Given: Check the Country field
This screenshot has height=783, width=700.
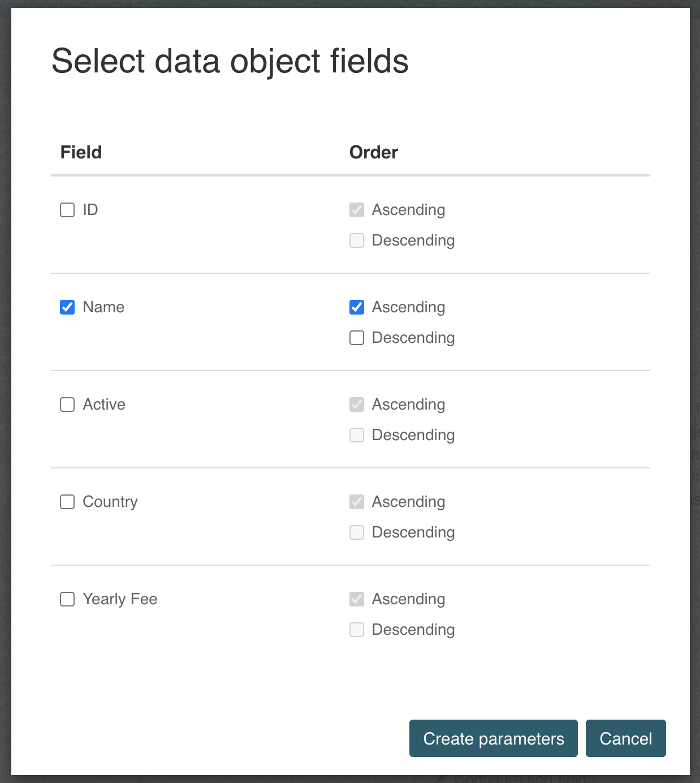Looking at the screenshot, I should point(67,501).
